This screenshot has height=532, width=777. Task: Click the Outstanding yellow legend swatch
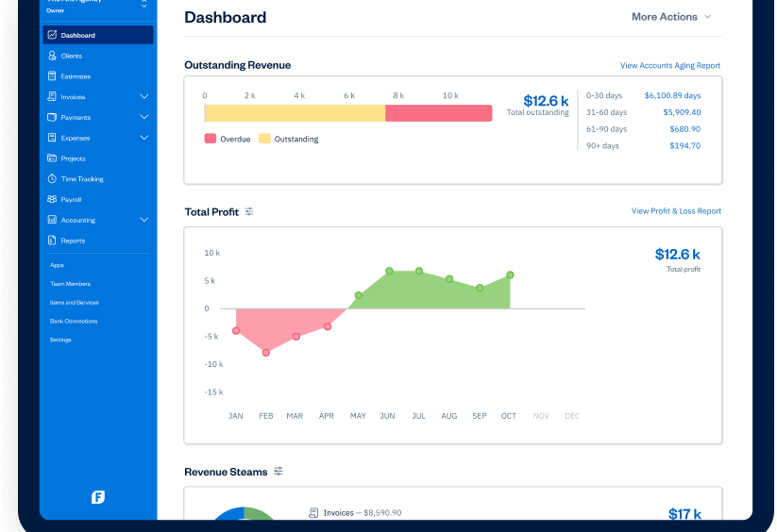point(264,139)
